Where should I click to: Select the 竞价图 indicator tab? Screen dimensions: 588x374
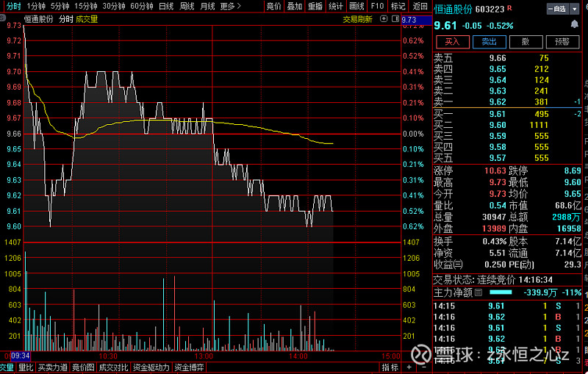click(x=83, y=367)
